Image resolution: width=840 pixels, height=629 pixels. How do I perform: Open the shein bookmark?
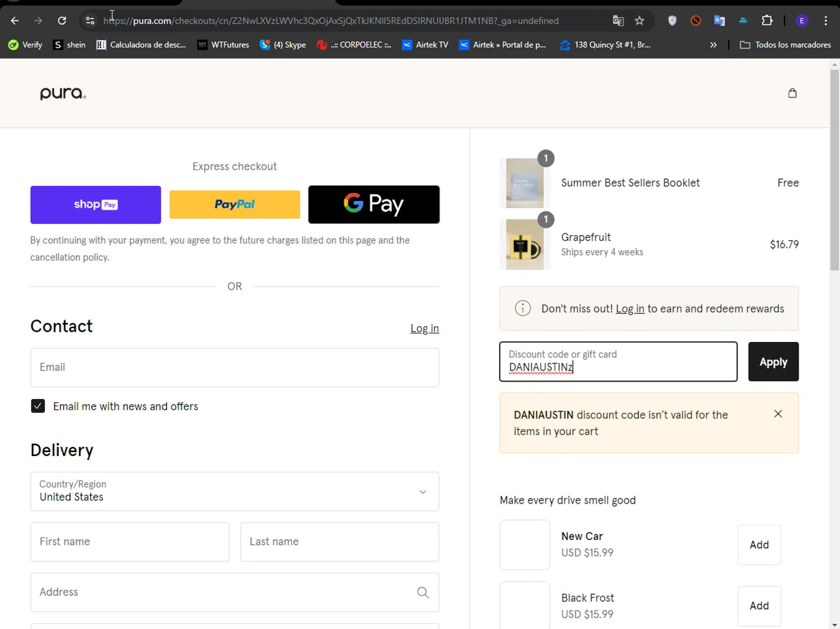(69, 45)
